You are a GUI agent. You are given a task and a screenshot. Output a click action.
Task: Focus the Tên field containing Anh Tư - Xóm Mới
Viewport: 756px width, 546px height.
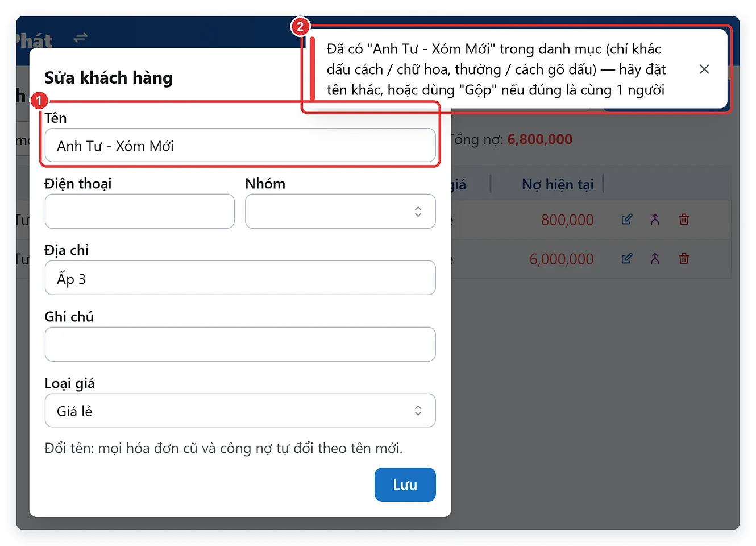pos(240,146)
